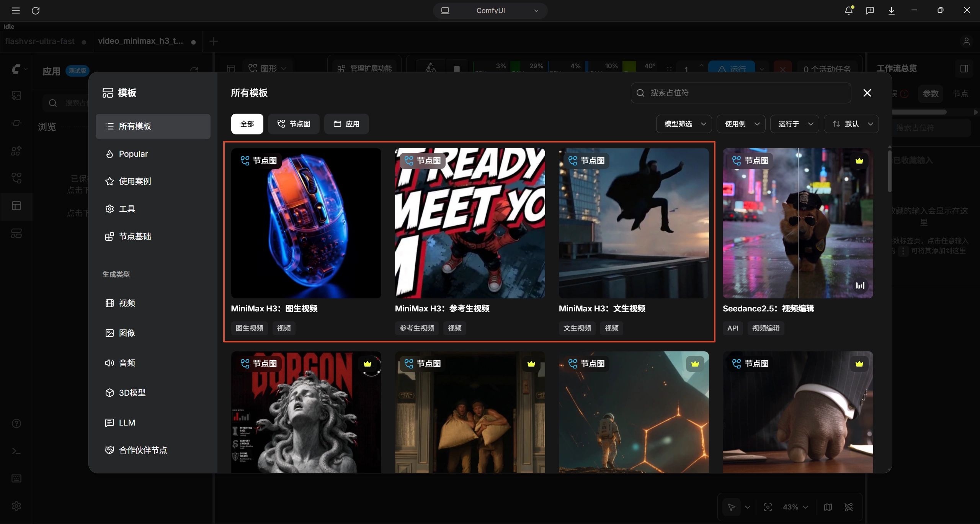Select the 应用 filter tab
Image resolution: width=980 pixels, height=524 pixels.
[346, 124]
